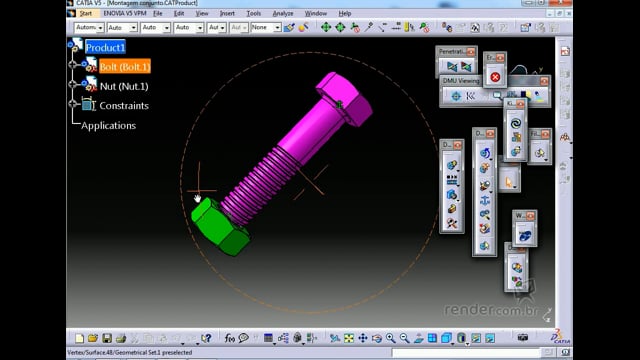Select Nut (Nut.1) in the tree
This screenshot has width=640, height=360.
(124, 86)
